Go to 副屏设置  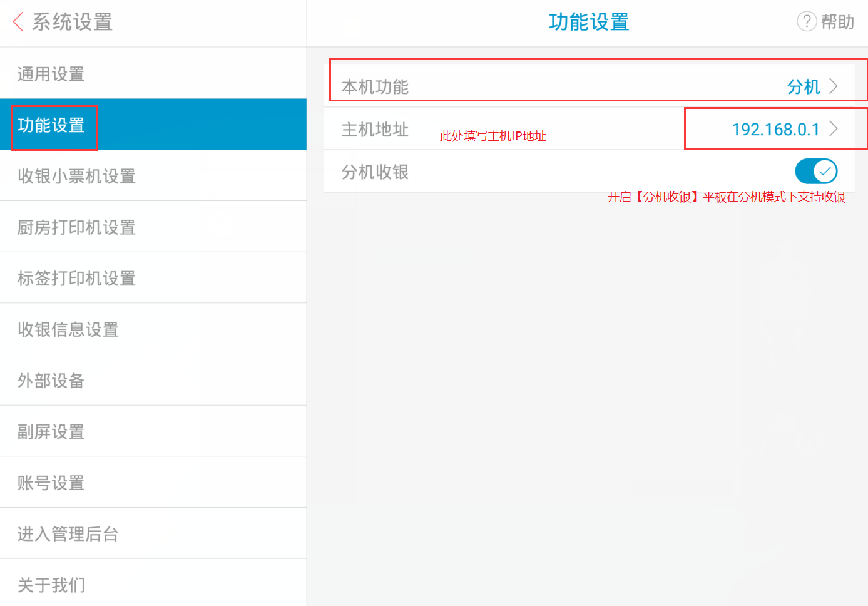pos(153,431)
